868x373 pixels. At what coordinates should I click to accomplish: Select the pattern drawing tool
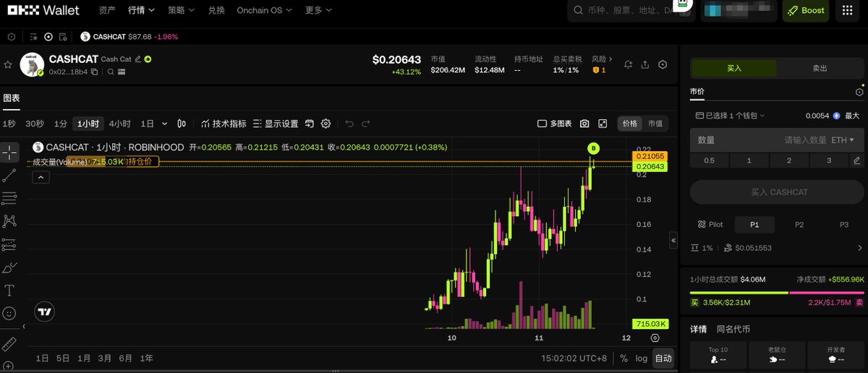(9, 221)
